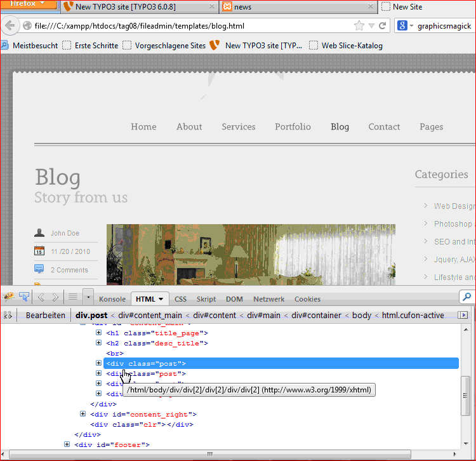The width and height of the screenshot is (476, 461).
Task: Navigate to Services in site menu
Action: (239, 126)
